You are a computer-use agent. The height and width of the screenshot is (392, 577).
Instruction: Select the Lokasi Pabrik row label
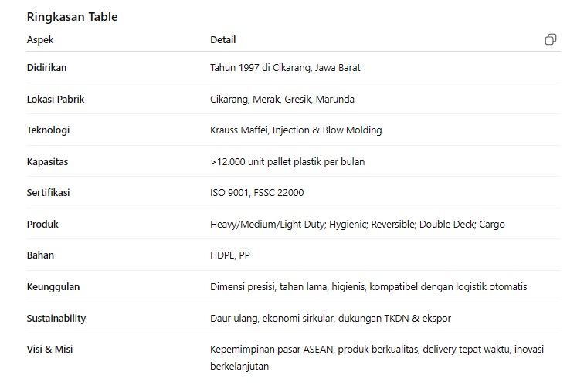click(x=56, y=99)
